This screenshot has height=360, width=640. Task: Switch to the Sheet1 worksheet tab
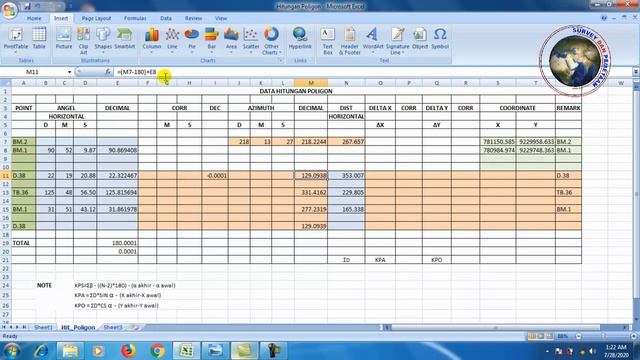tap(43, 327)
